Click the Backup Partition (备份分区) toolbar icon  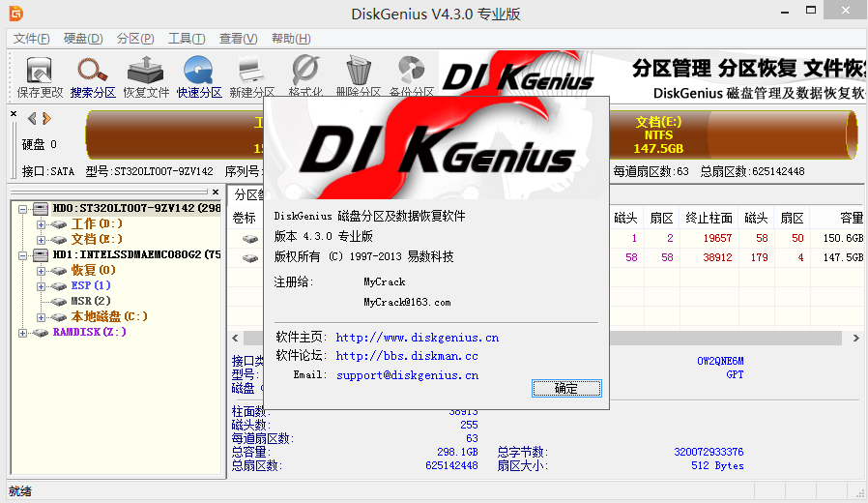coord(412,71)
